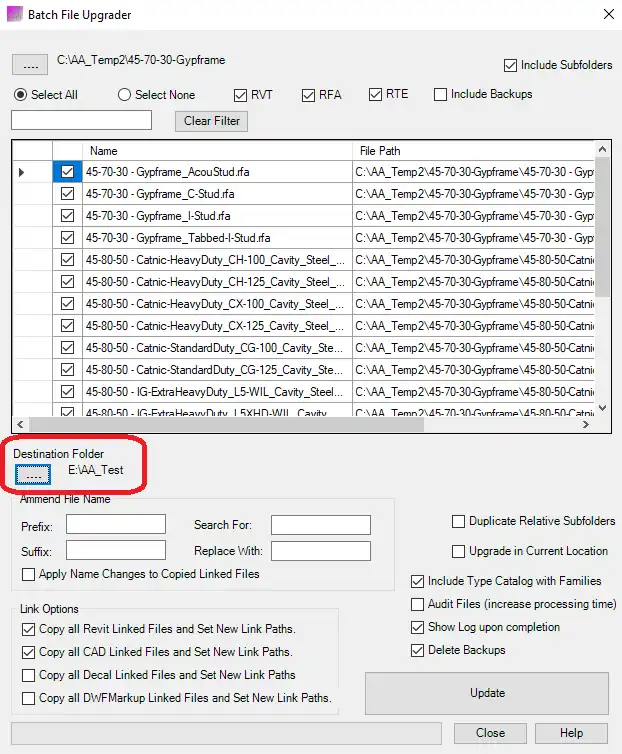Uncheck the RFA file type filter
The width and height of the screenshot is (622, 754).
point(309,95)
